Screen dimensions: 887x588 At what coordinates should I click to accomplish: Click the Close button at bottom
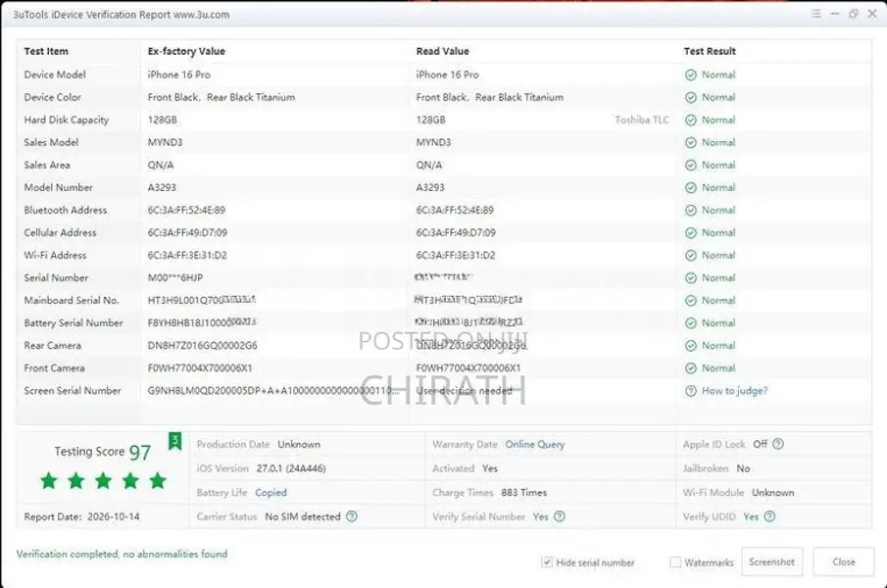(844, 562)
